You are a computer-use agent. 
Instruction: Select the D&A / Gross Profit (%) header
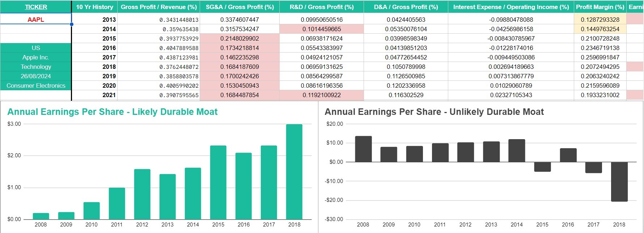406,7
